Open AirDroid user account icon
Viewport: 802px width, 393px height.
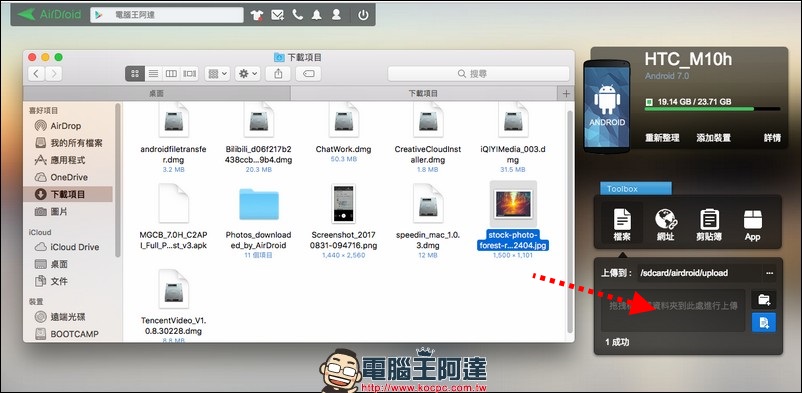coord(336,15)
